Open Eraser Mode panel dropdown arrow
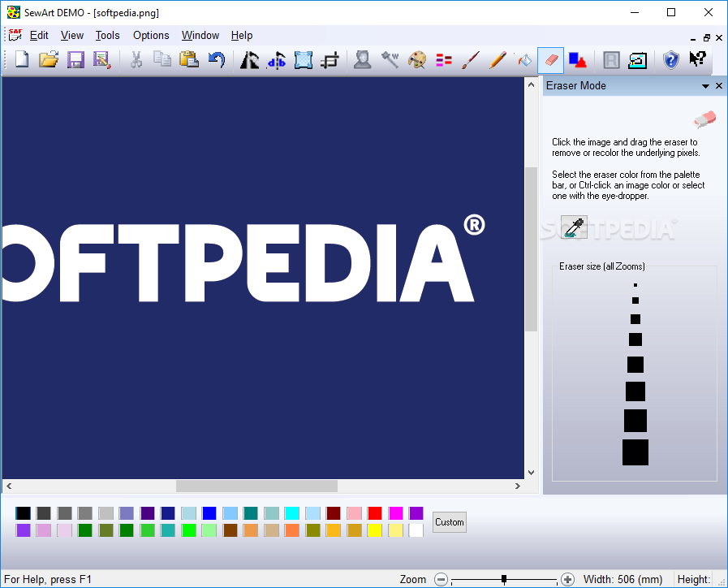The image size is (728, 588). click(705, 86)
